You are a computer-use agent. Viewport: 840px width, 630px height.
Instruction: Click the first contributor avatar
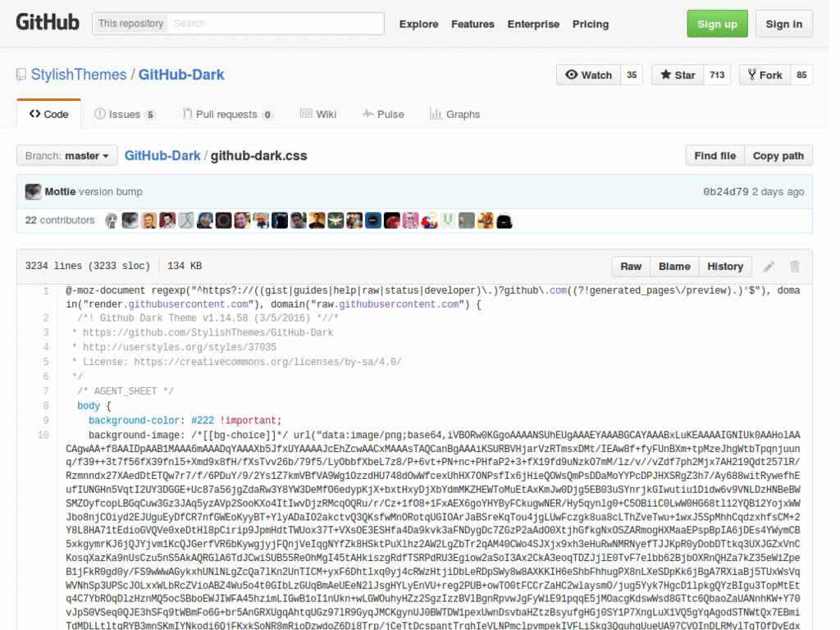point(112,221)
